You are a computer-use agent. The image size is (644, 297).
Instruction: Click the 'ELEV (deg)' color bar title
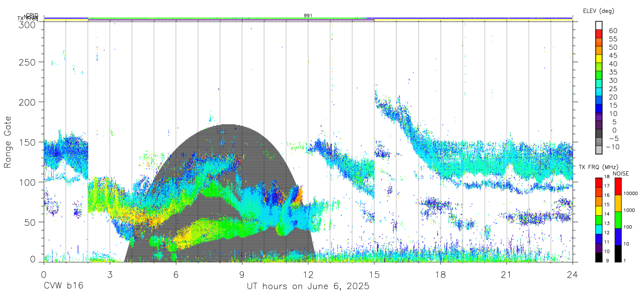point(599,10)
